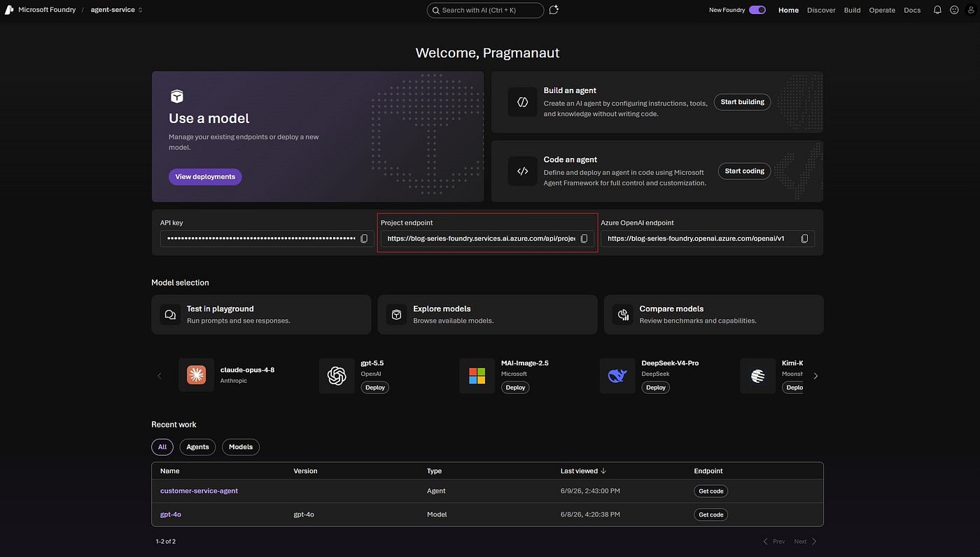The image size is (980, 557).
Task: Deploy the DeepSeek-V4-Pro model
Action: coord(656,387)
